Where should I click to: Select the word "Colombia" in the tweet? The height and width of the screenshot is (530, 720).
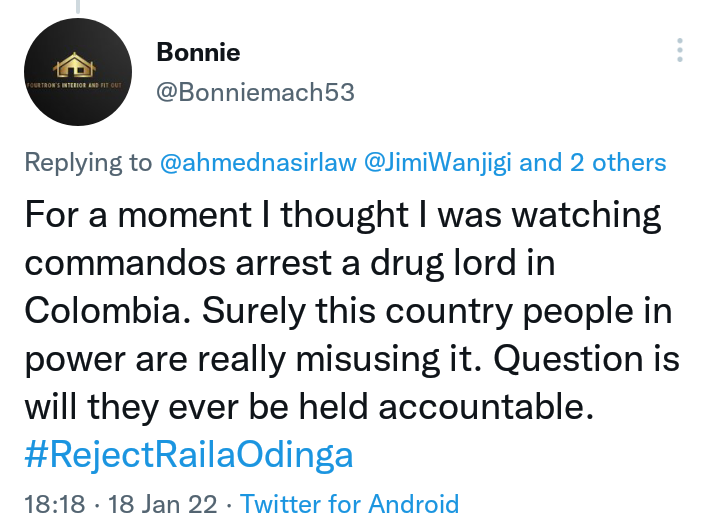click(x=107, y=310)
